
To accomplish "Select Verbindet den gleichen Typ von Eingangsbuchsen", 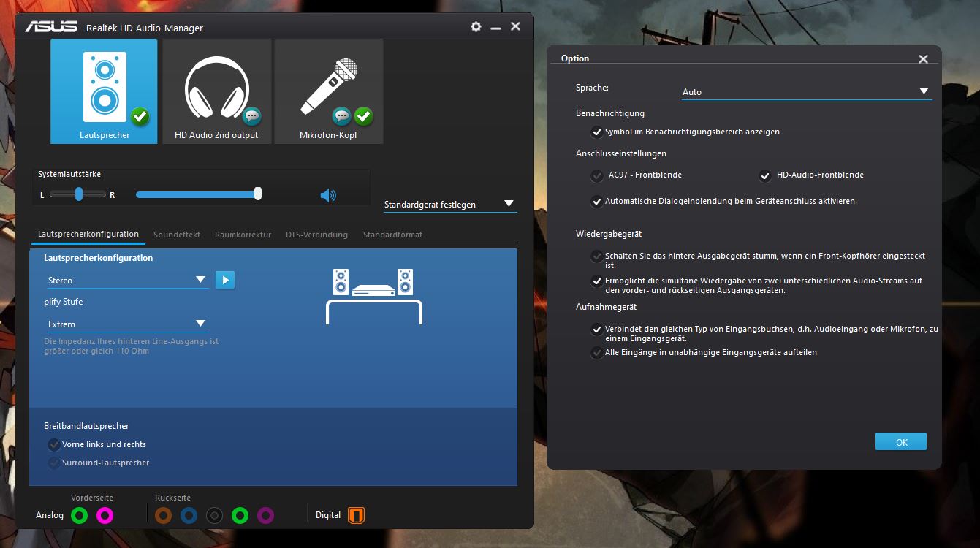I will pyautogui.click(x=597, y=330).
